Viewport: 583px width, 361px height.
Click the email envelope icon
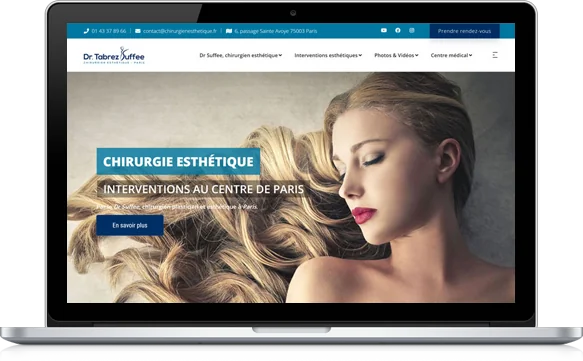tap(138, 31)
